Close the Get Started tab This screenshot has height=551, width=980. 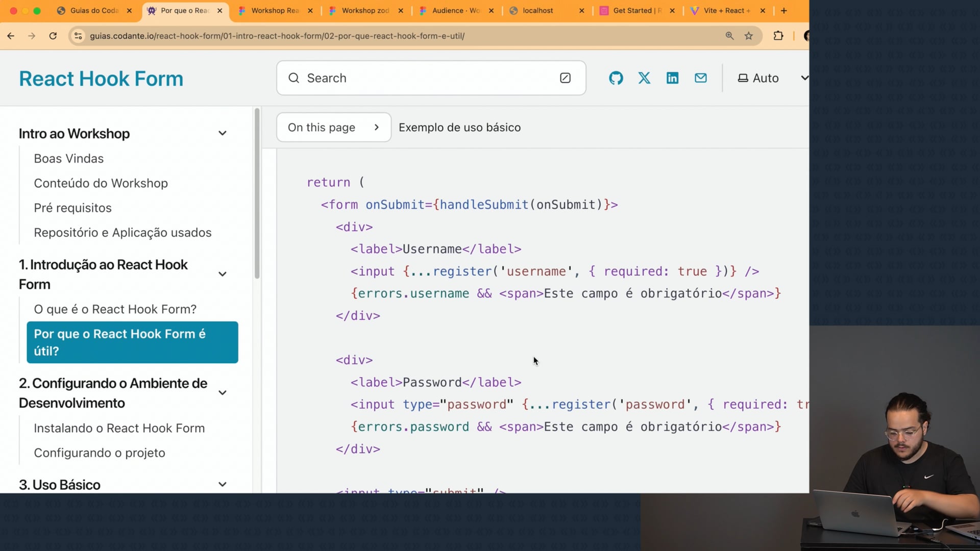(672, 11)
